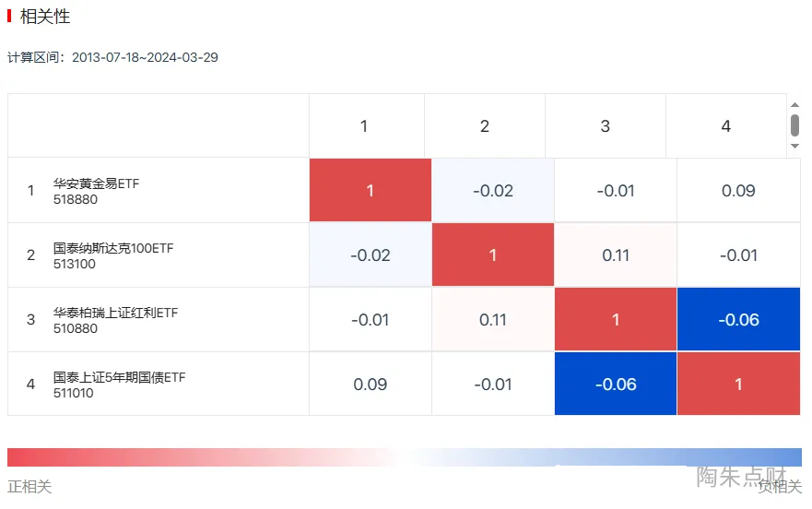Image resolution: width=812 pixels, height=509 pixels.
Task: Select column header 2
Action: 485,126
